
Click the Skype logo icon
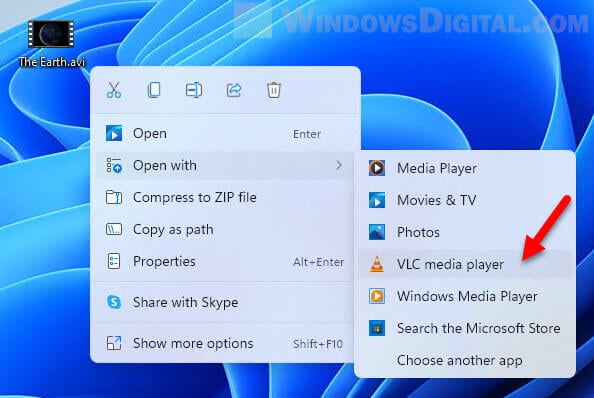tap(114, 302)
